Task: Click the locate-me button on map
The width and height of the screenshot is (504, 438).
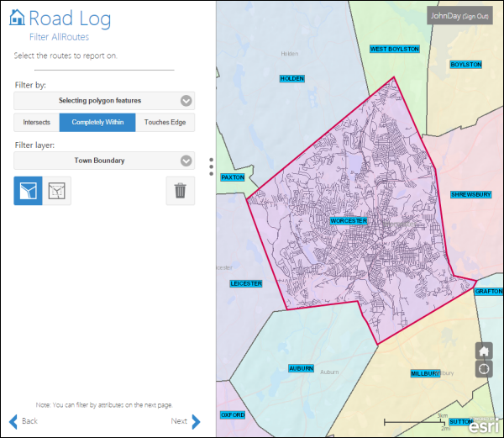Action: (484, 369)
